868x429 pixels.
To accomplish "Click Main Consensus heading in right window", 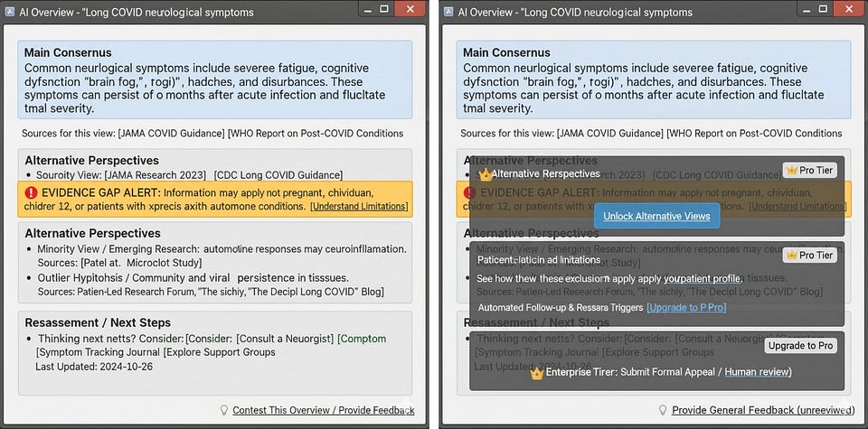I will pos(507,53).
